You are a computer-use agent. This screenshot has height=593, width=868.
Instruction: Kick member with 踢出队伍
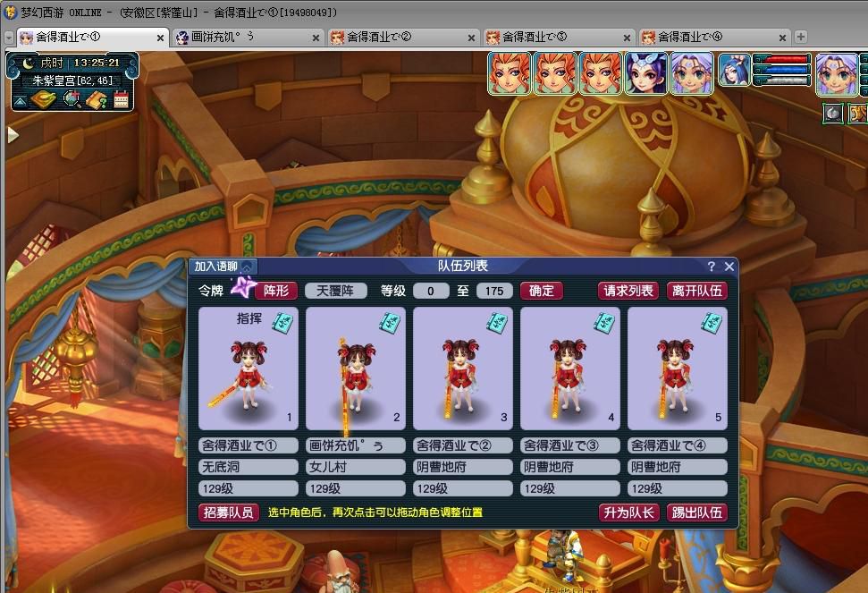click(697, 513)
